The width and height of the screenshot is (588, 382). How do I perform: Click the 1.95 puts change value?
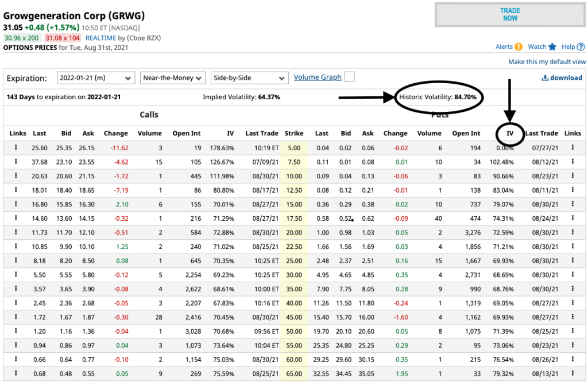tap(401, 374)
